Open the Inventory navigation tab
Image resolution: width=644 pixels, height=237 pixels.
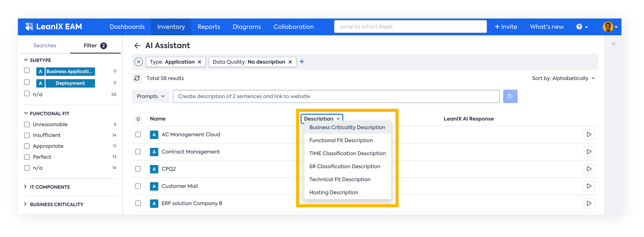tap(171, 27)
